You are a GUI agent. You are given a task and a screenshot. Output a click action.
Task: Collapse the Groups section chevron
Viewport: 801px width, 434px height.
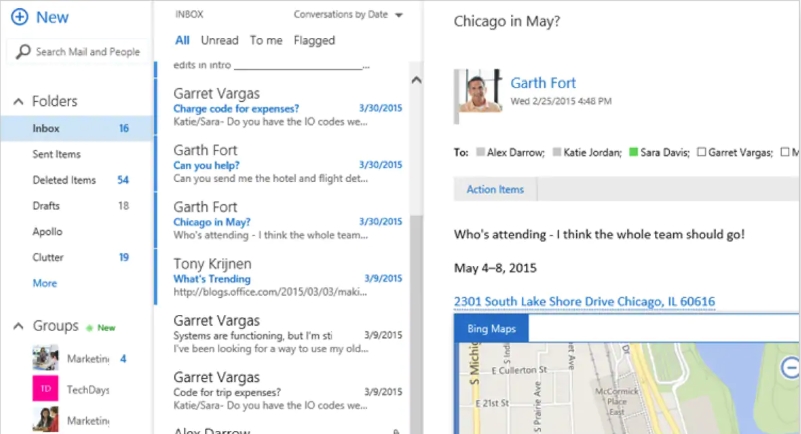(x=18, y=327)
